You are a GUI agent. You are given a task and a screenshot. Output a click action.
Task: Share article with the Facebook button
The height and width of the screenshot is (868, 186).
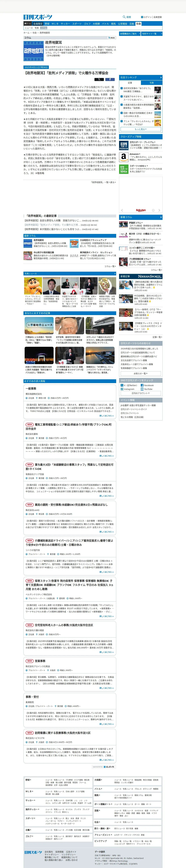110,80
